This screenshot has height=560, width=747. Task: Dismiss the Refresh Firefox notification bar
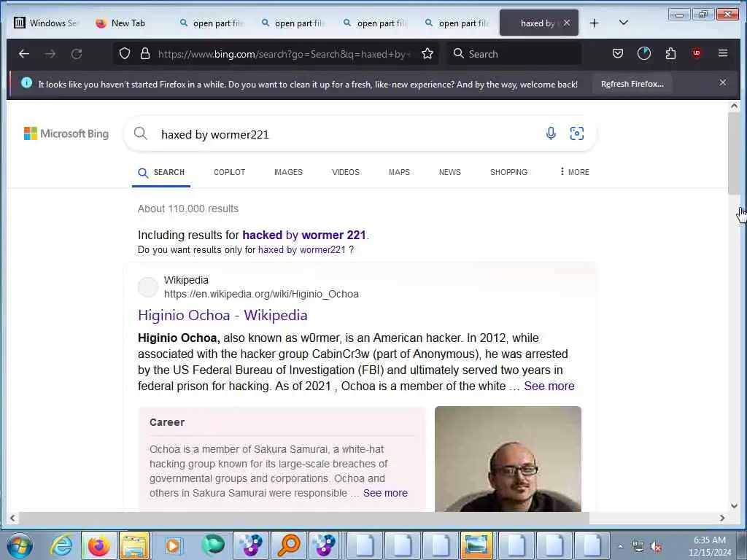tap(723, 82)
